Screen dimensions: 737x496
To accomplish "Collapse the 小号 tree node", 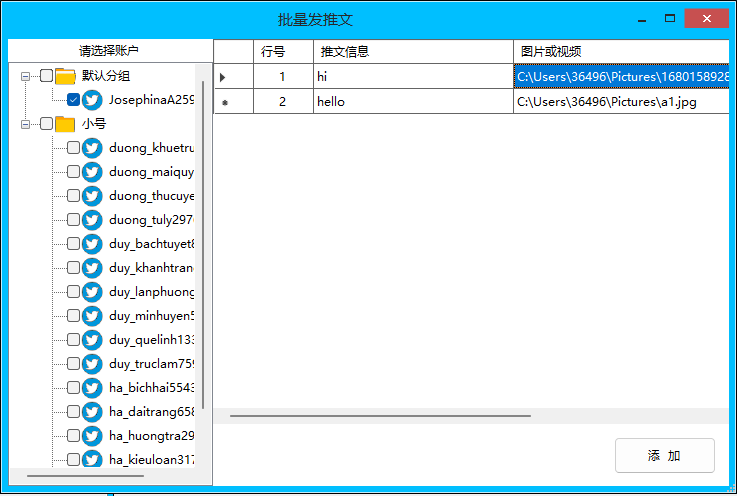I will (x=25, y=124).
